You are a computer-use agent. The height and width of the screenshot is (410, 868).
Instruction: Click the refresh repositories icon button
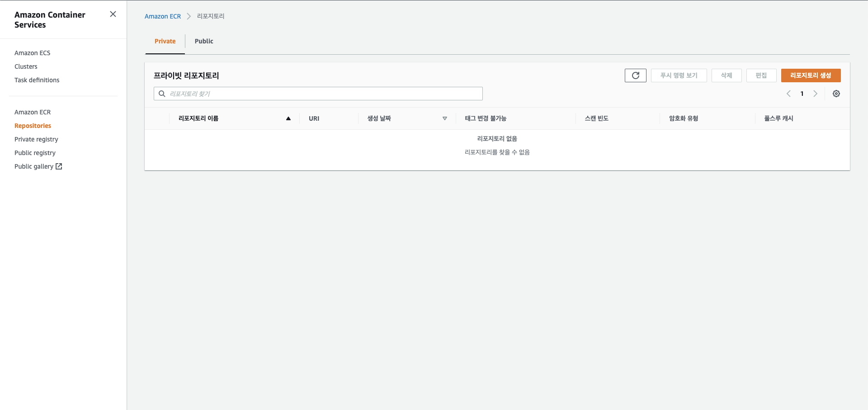(x=635, y=75)
